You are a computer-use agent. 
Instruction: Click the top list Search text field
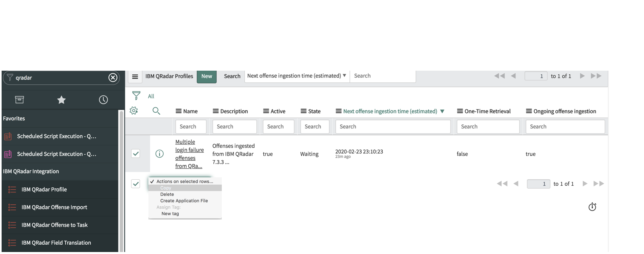click(383, 76)
